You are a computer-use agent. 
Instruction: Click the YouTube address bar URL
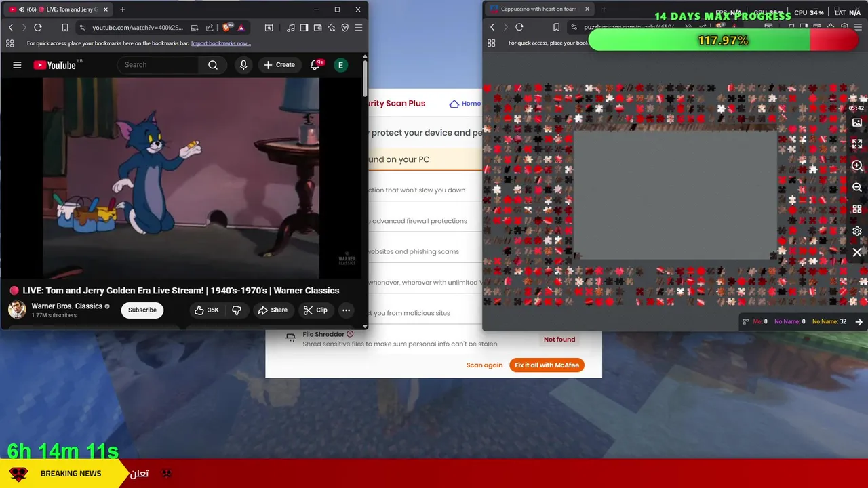click(x=138, y=28)
